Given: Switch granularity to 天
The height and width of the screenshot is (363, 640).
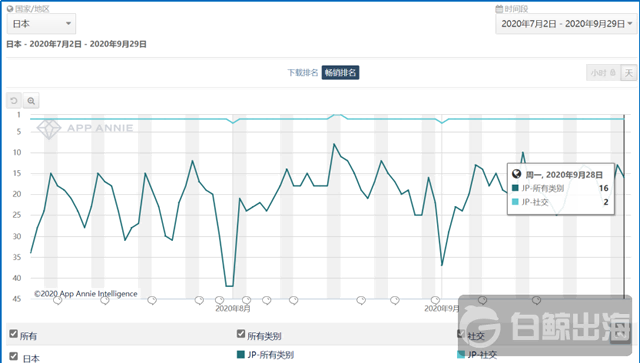Looking at the screenshot, I should [x=629, y=73].
